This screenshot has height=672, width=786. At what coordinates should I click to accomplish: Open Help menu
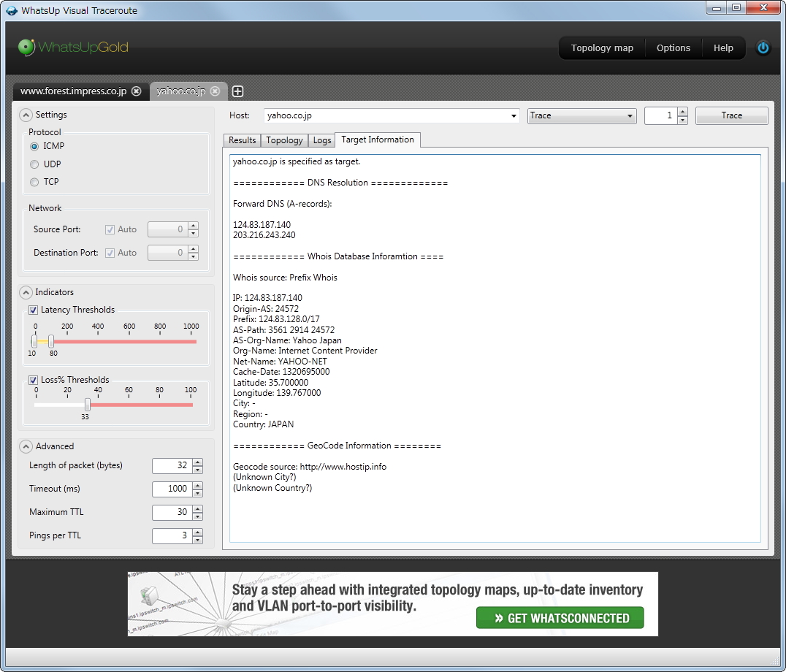point(723,48)
